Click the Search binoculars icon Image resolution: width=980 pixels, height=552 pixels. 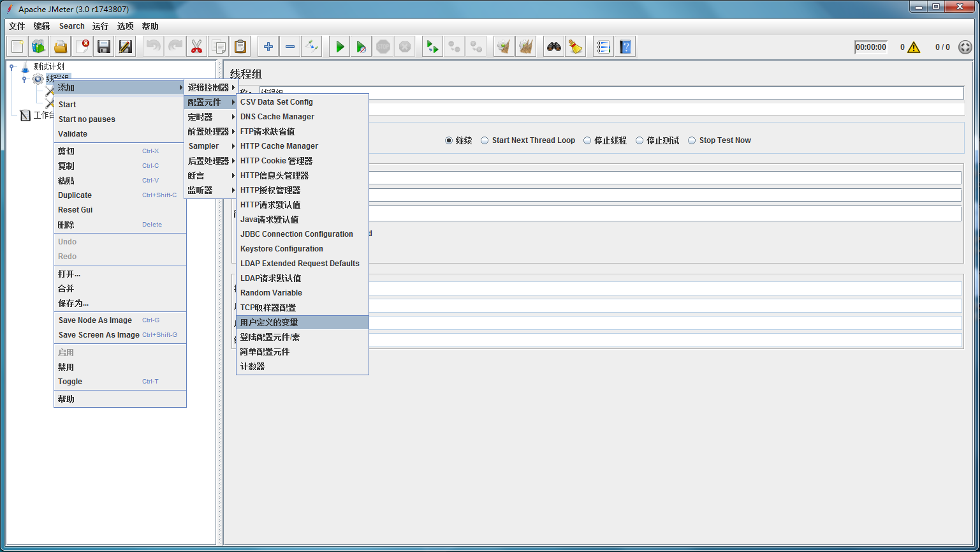click(554, 47)
